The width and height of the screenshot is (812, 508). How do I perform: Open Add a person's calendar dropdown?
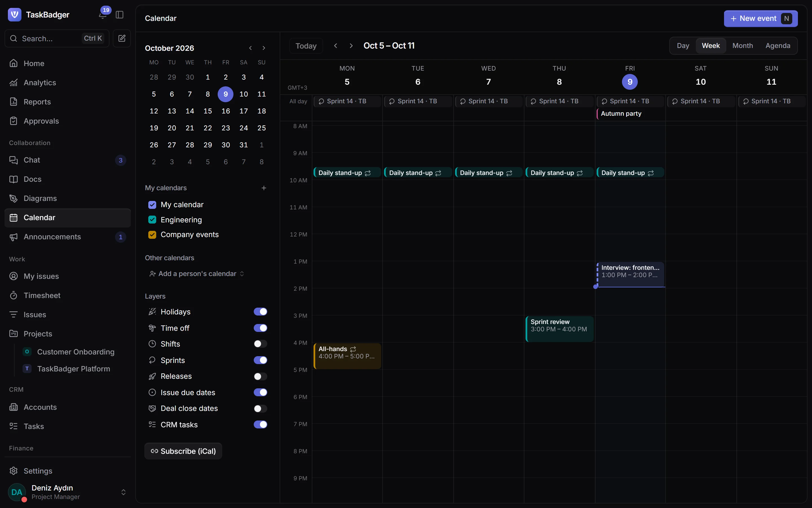tap(197, 274)
